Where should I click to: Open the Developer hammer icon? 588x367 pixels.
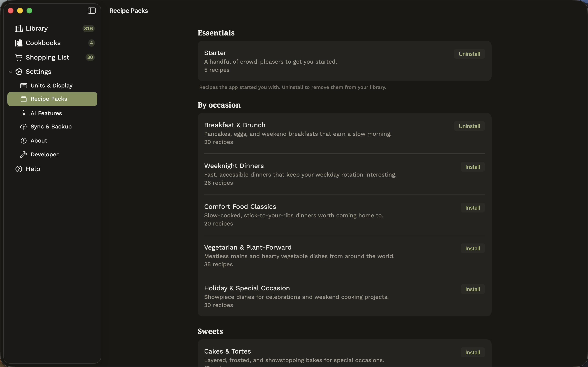coord(23,155)
